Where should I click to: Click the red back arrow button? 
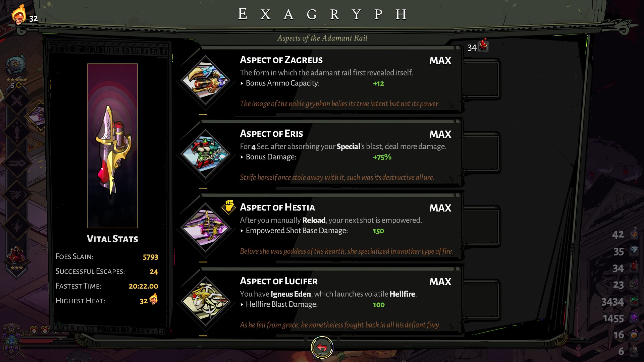(322, 348)
